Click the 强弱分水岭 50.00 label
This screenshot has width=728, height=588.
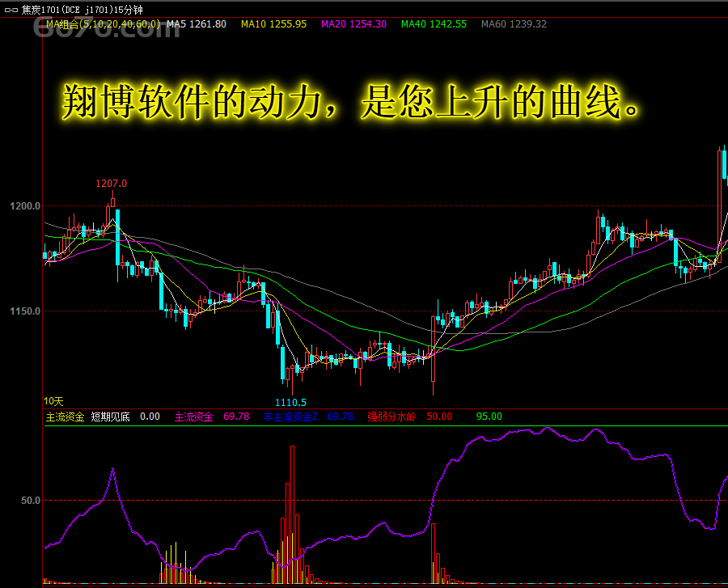tap(409, 417)
